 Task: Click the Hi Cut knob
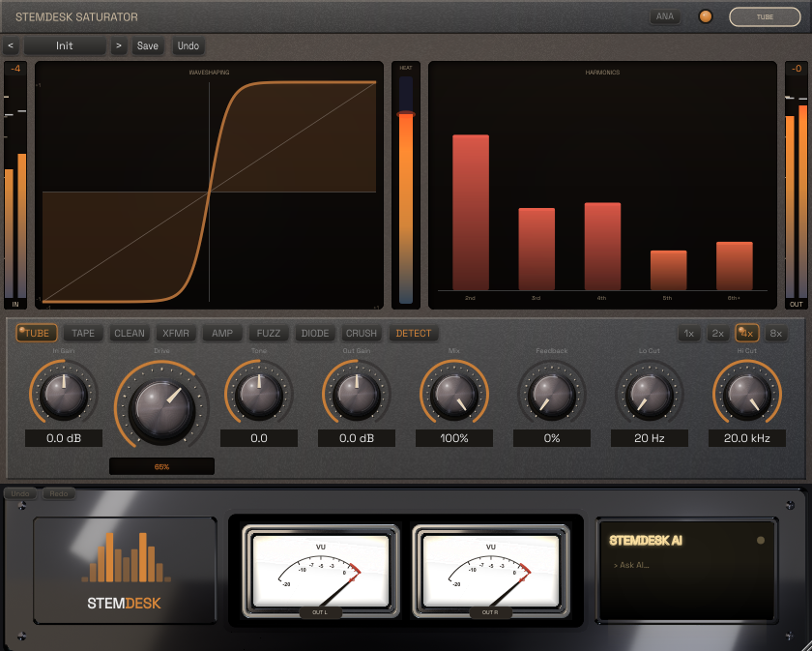pyautogui.click(x=746, y=395)
